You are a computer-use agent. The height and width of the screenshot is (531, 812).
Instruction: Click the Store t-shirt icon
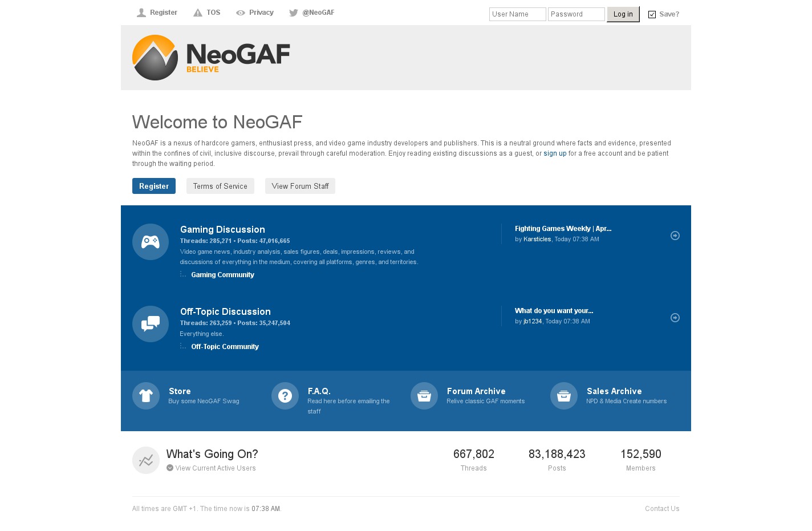pos(146,396)
